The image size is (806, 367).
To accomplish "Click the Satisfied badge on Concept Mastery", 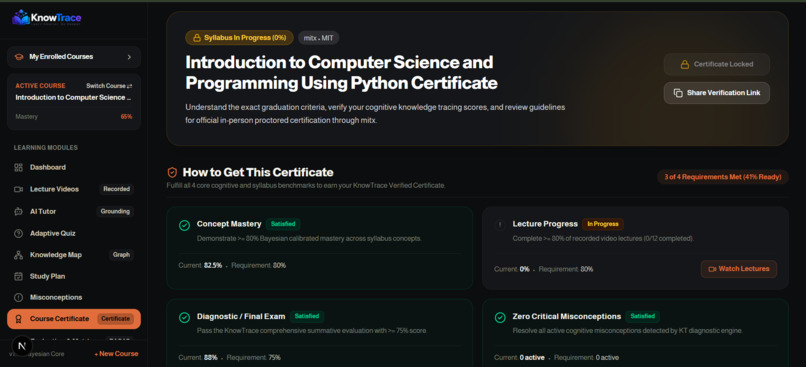I will 283,224.
